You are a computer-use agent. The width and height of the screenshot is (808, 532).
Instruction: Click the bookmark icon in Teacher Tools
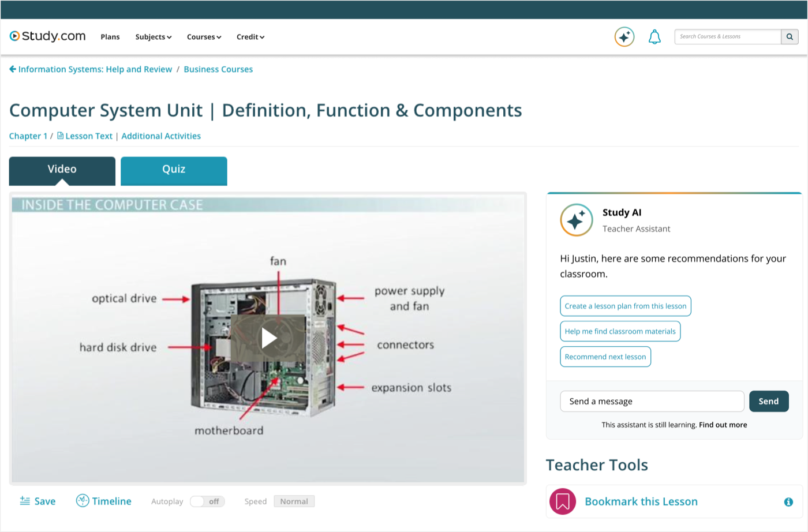point(563,501)
